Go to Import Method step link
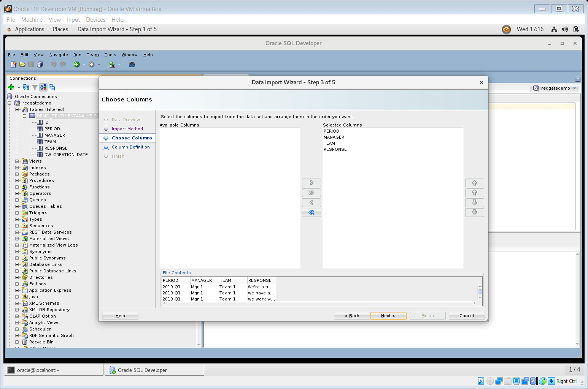 pos(127,129)
